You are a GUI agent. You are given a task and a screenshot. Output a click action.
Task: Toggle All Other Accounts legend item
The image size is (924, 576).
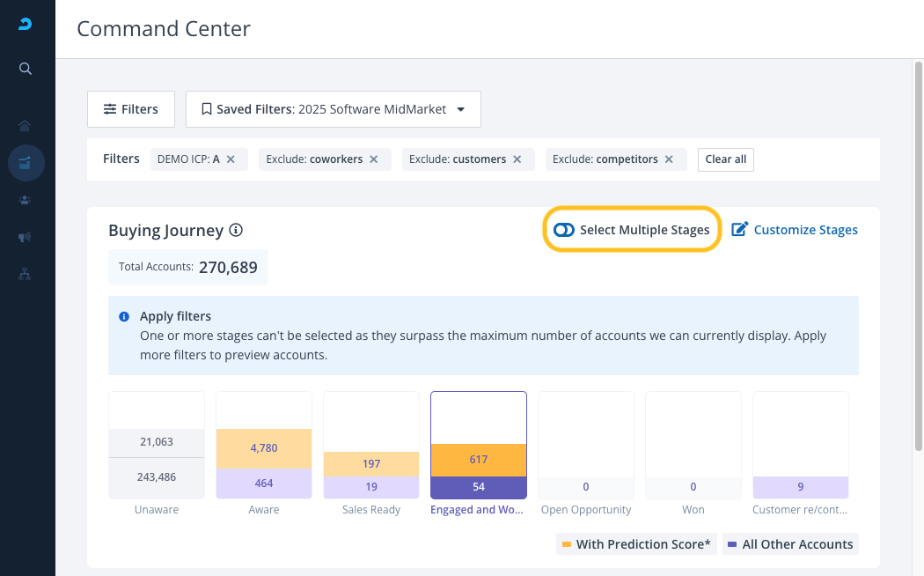point(789,544)
